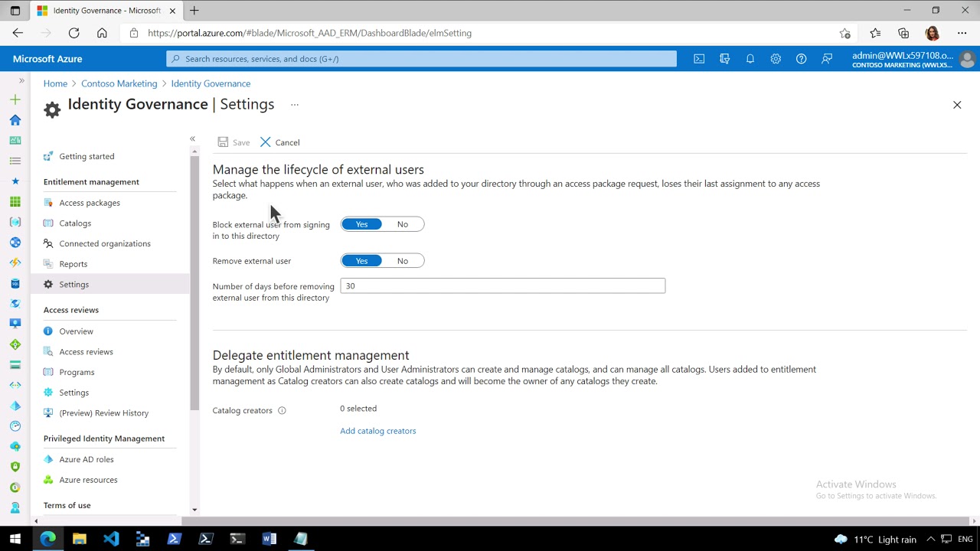Open the more options ellipsis beside Settings title

point(295,105)
